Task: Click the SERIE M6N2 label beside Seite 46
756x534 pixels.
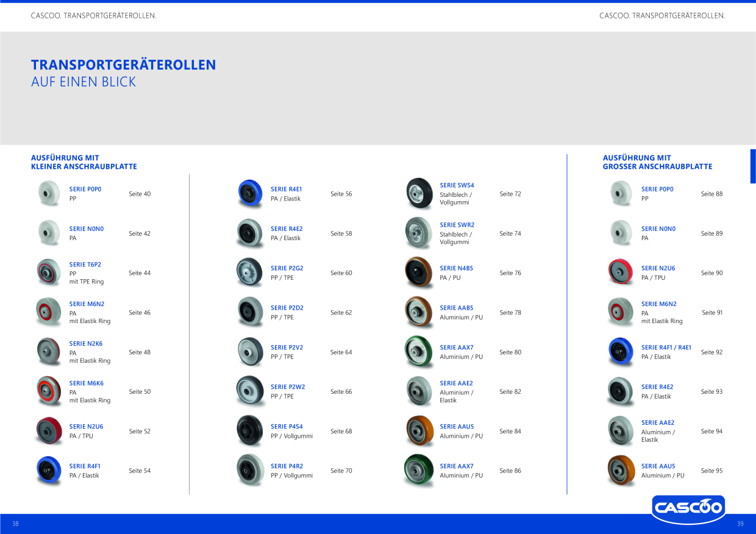Action: click(87, 304)
